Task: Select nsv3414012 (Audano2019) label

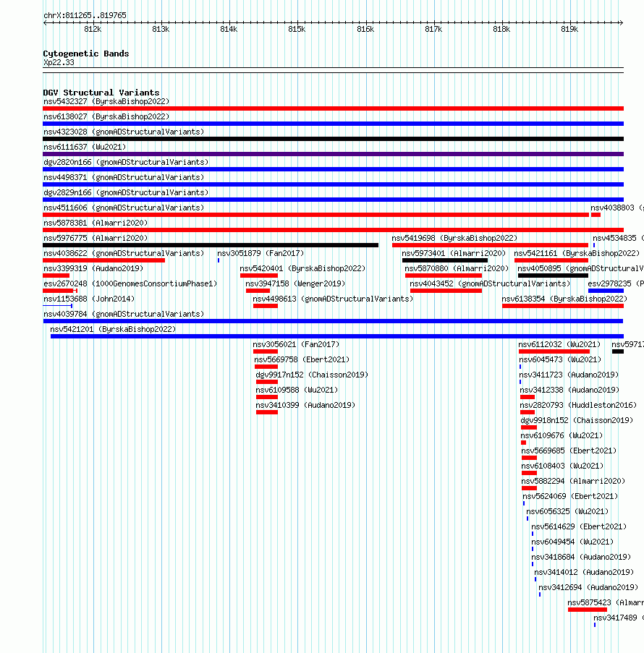Action: click(584, 573)
